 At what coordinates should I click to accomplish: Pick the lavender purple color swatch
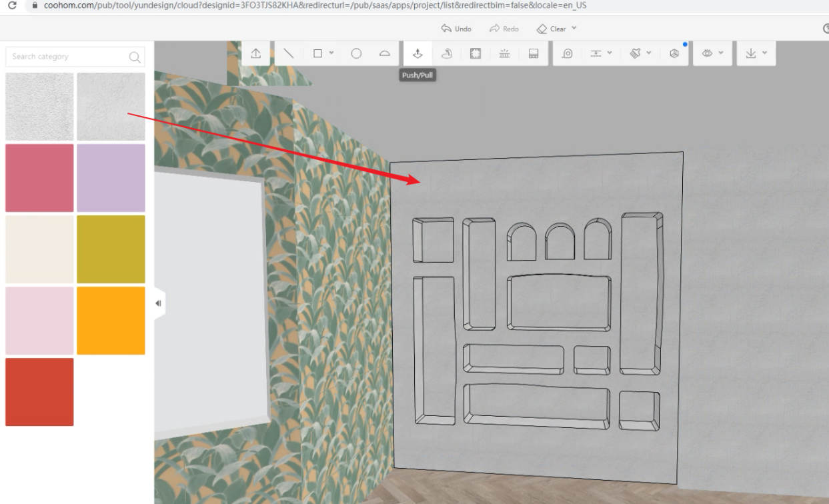[x=111, y=178]
